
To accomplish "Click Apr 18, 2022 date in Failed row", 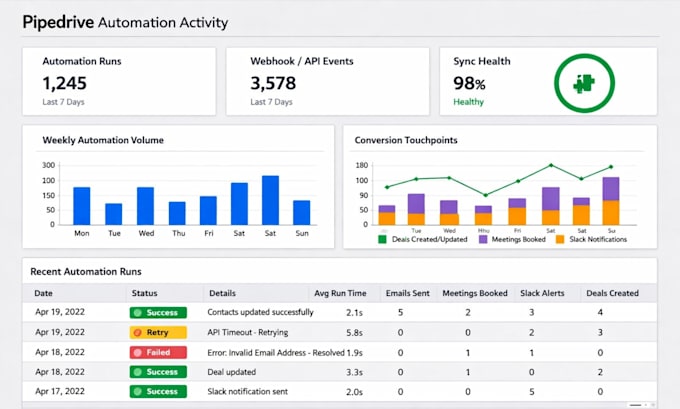I will click(x=60, y=352).
